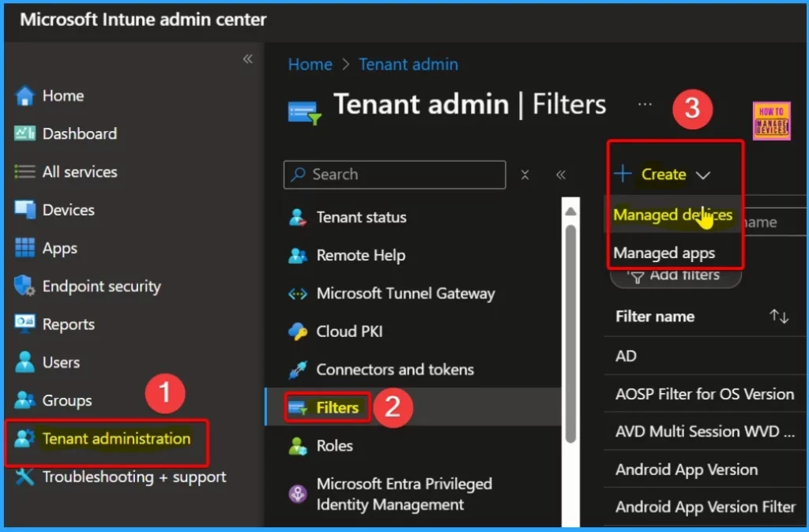
Task: Click the Tenant admin Filters header icon
Action: pyautogui.click(x=304, y=112)
